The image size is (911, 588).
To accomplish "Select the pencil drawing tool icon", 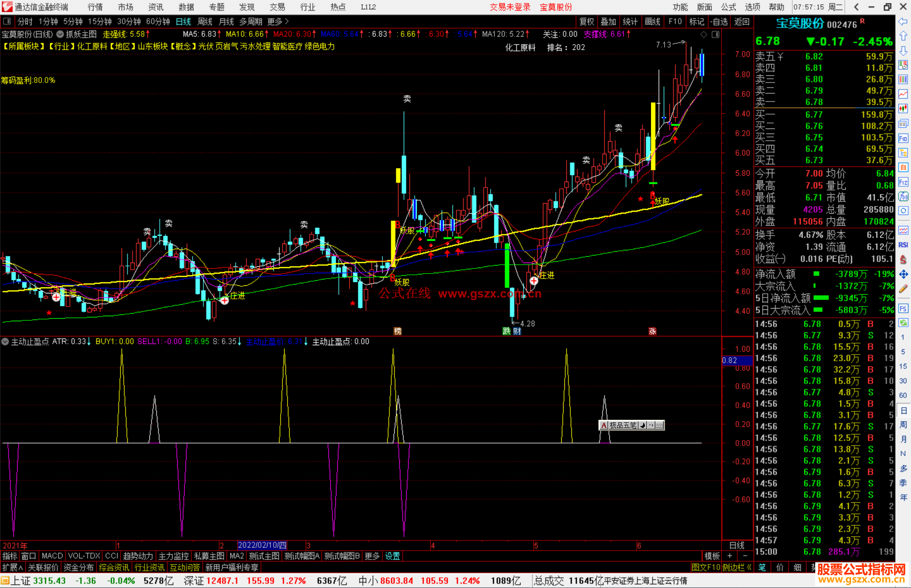I will (903, 289).
